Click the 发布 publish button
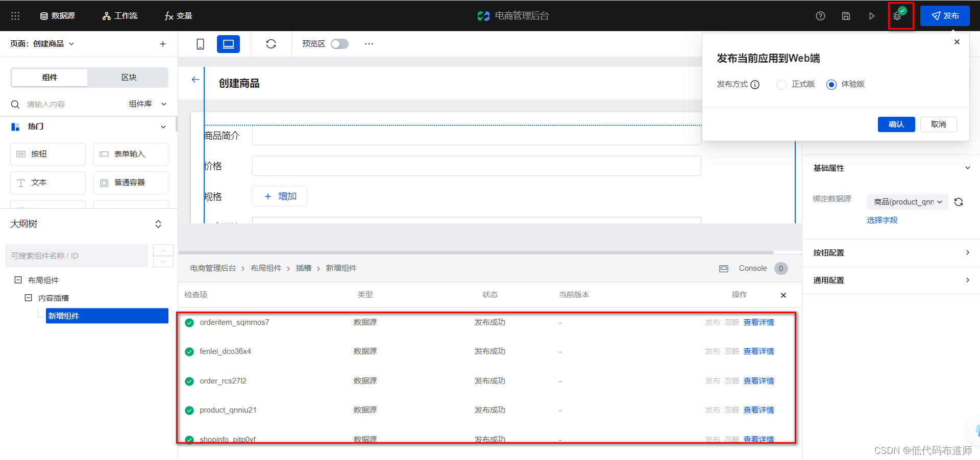 click(945, 16)
